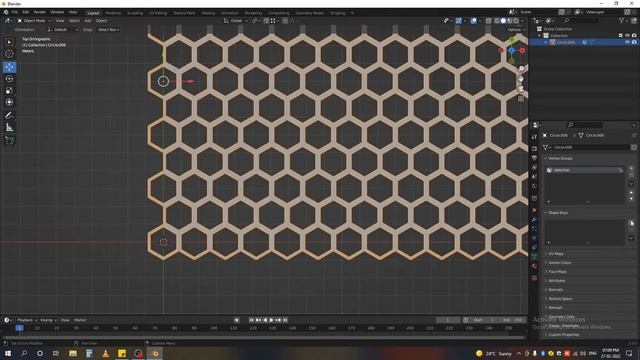
Task: Open the Global transform orientation dropdown
Action: click(236, 21)
